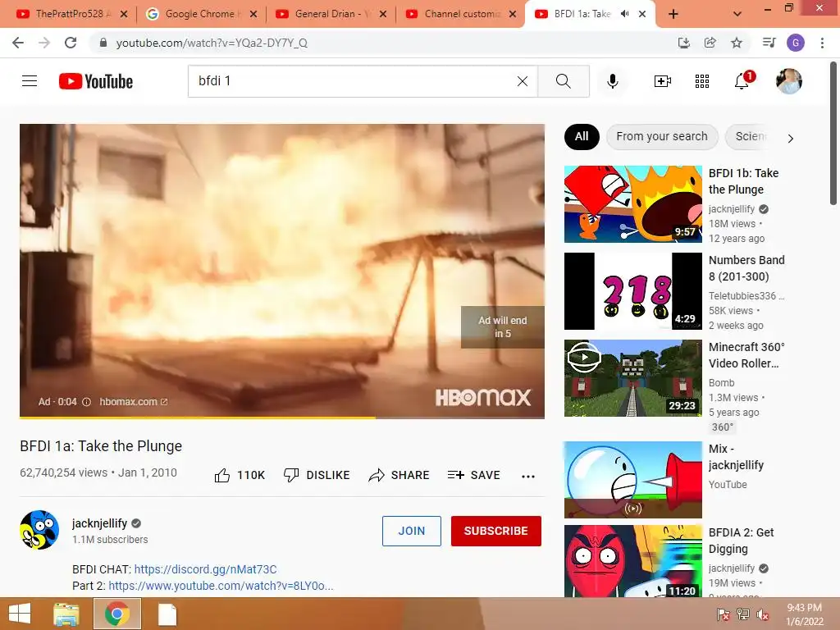Screen dimensions: 840x630
Task: Mute the tab via speaker icon
Action: (624, 14)
